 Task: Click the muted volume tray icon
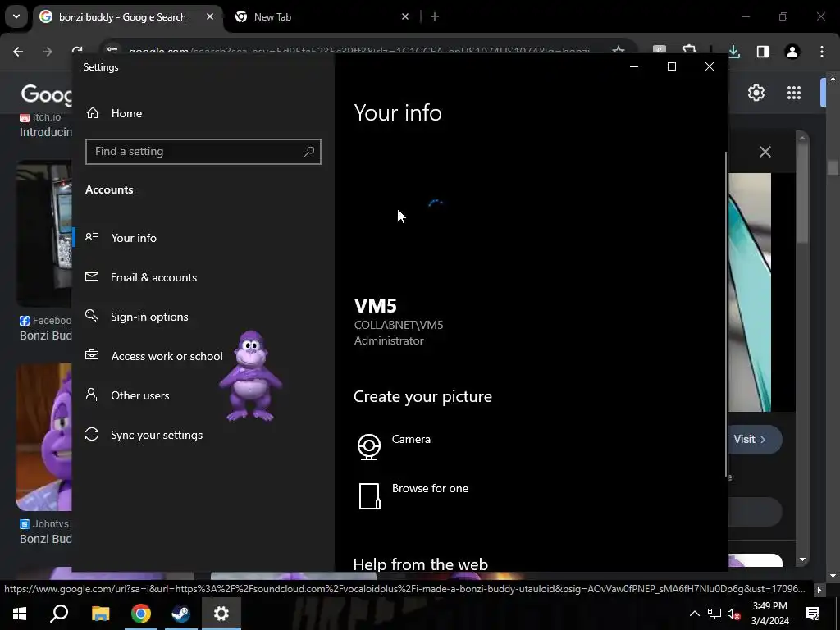734,614
